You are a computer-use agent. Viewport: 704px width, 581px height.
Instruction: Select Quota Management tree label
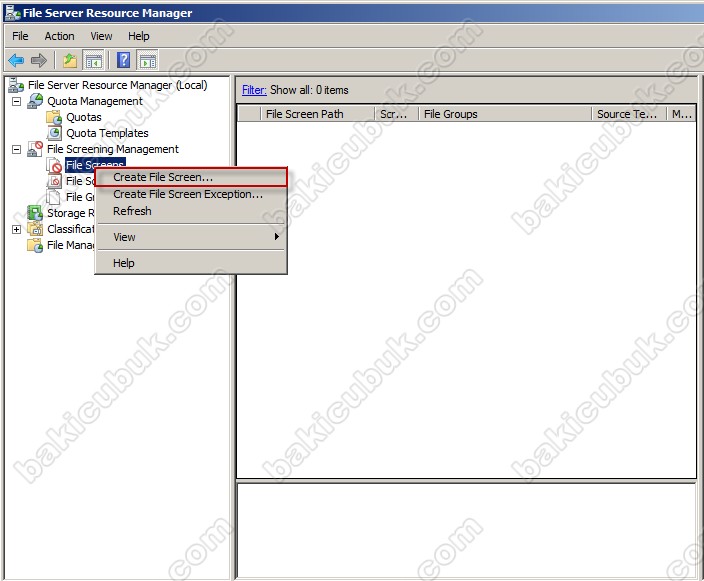pos(95,101)
